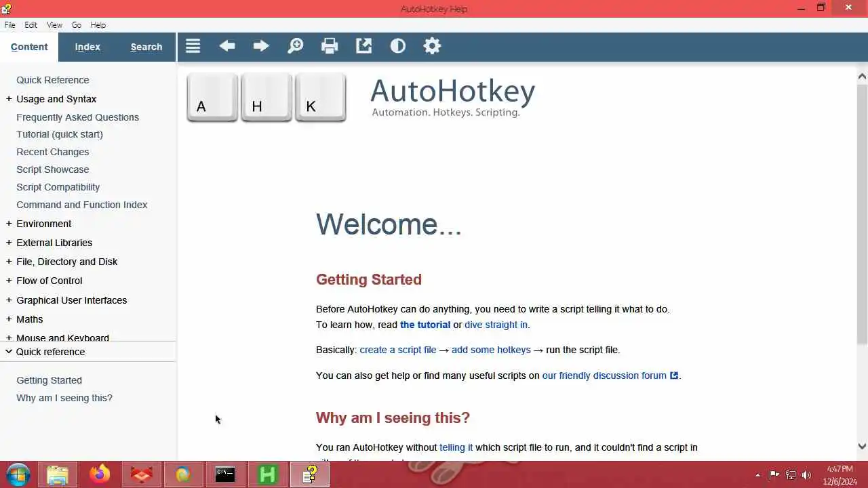Open the Script Showcase entry
The image size is (868, 488).
tap(53, 169)
